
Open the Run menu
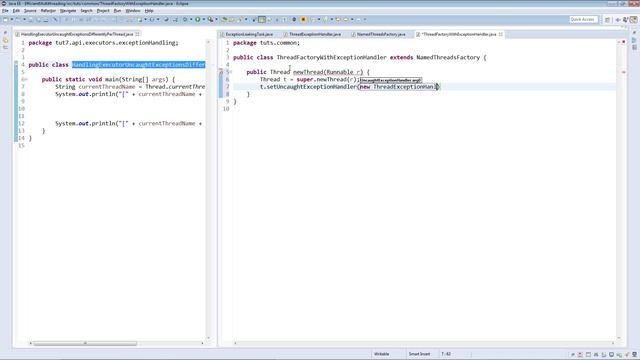[117, 11]
